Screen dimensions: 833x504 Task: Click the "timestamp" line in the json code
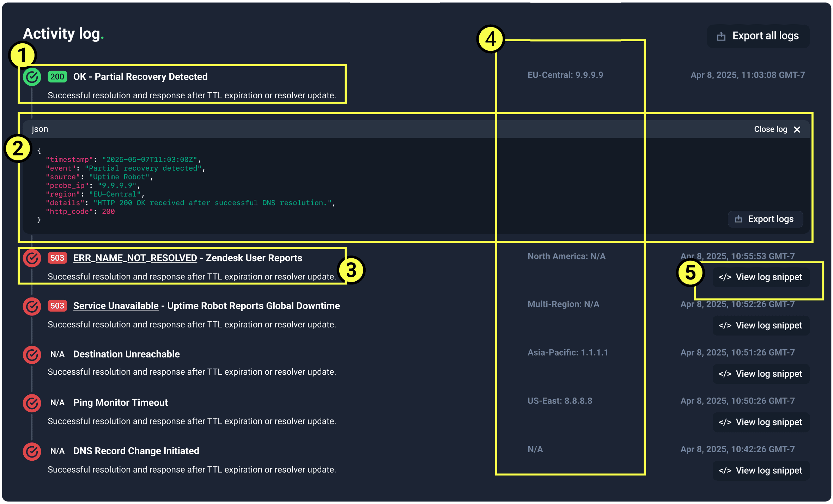point(123,160)
